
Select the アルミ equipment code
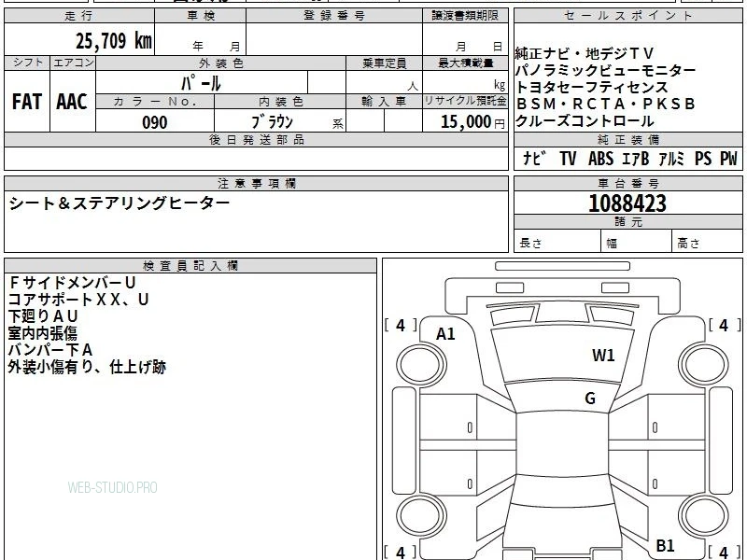671,158
